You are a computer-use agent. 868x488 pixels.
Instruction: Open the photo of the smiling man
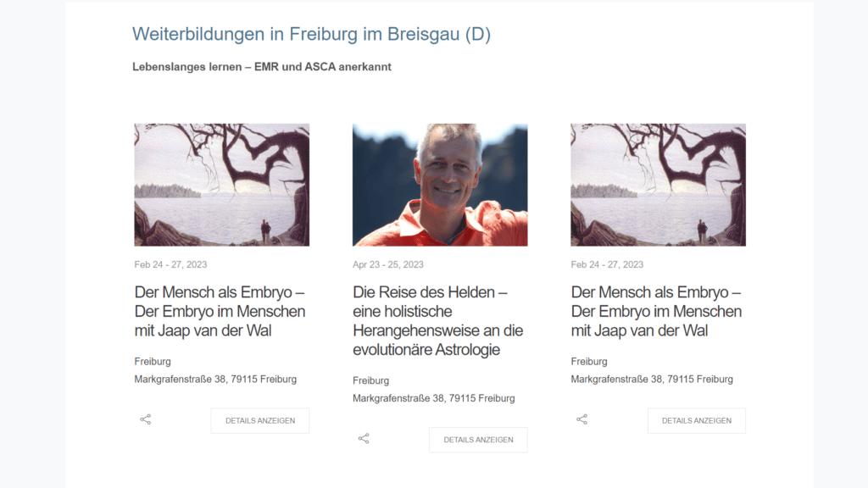tap(440, 185)
